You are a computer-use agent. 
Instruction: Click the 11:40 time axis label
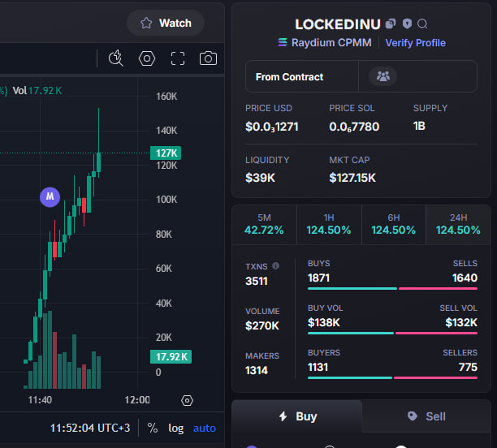pos(40,400)
